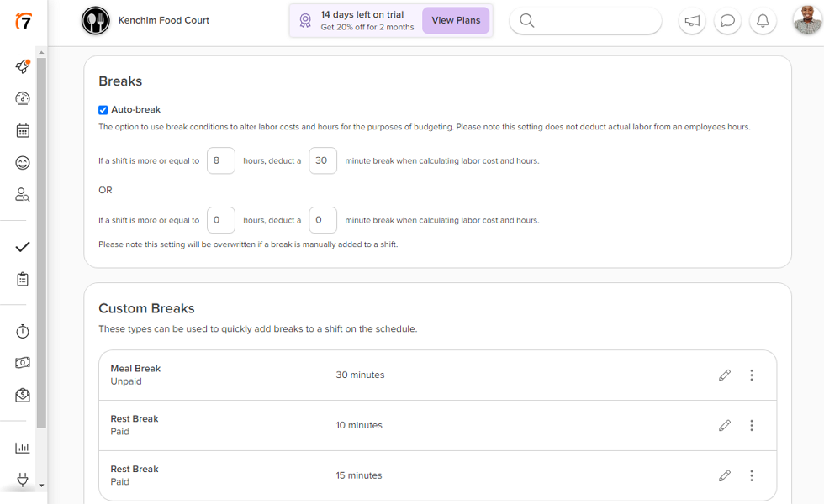Open the person search hiring icon
Screen dimensions: 824x504
coord(23,195)
